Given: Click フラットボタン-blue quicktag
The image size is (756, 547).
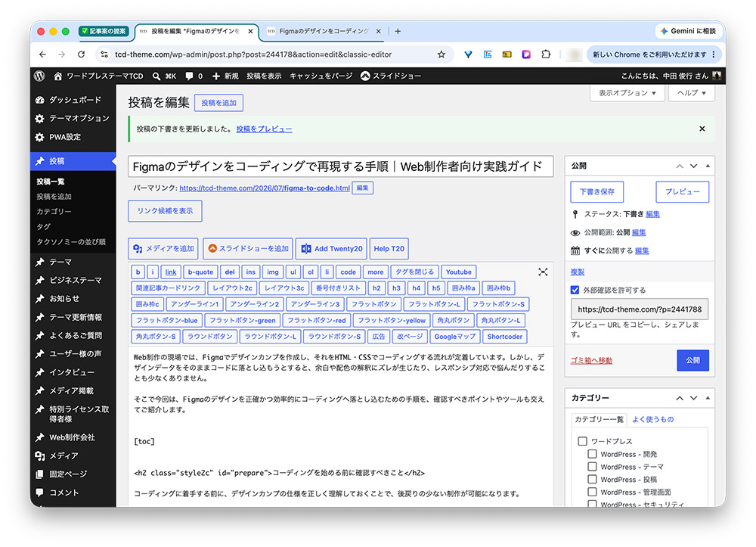Looking at the screenshot, I should (x=167, y=320).
